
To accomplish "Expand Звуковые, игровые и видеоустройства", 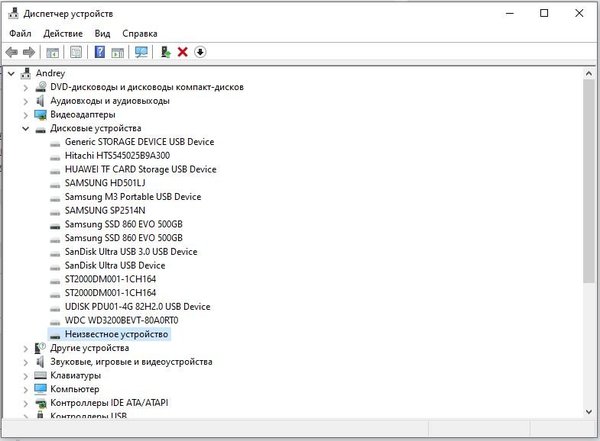I will click(26, 362).
